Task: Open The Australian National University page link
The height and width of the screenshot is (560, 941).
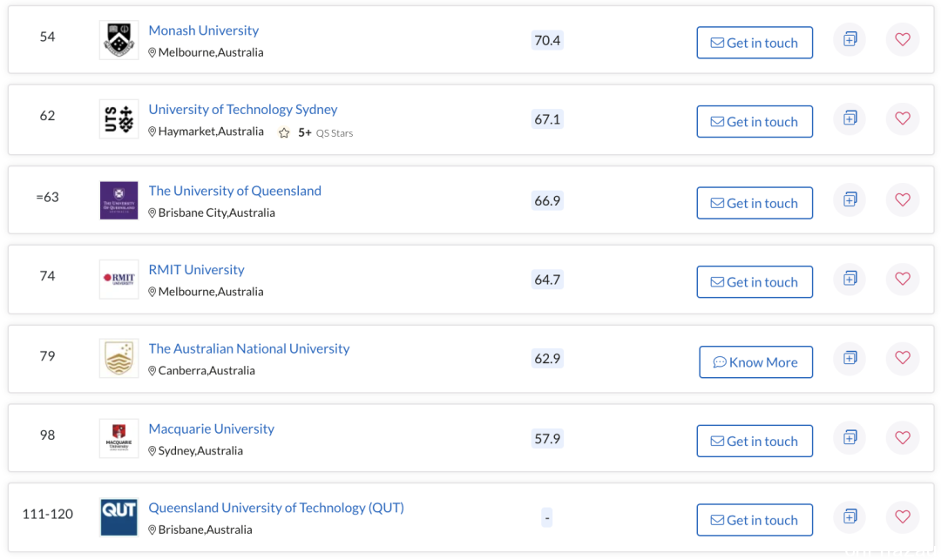Action: pyautogui.click(x=249, y=349)
